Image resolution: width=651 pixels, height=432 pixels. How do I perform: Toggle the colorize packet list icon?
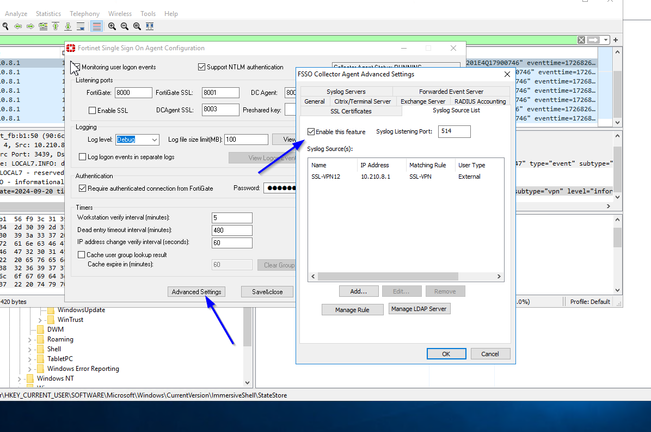point(96,27)
